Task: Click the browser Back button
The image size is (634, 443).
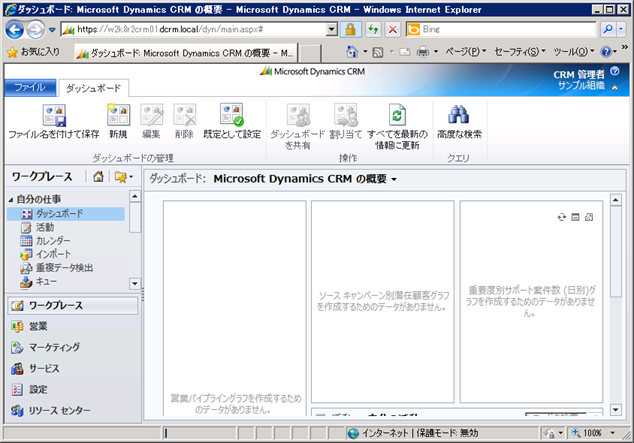Action: [15, 30]
